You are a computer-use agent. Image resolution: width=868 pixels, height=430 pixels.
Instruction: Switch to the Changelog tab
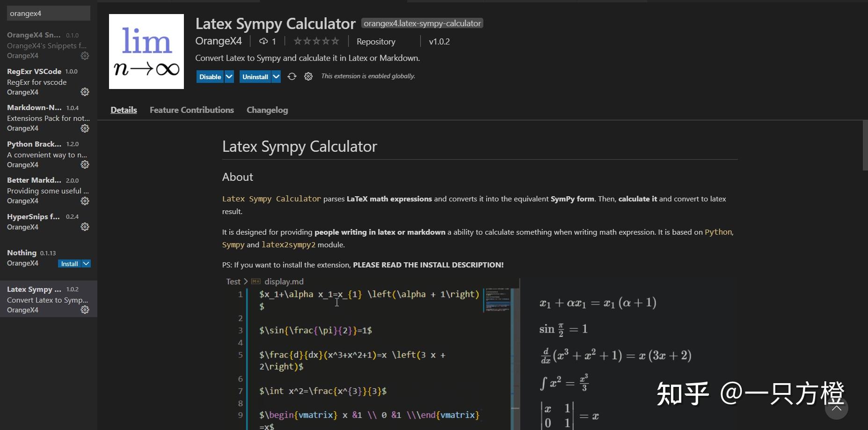click(x=267, y=110)
